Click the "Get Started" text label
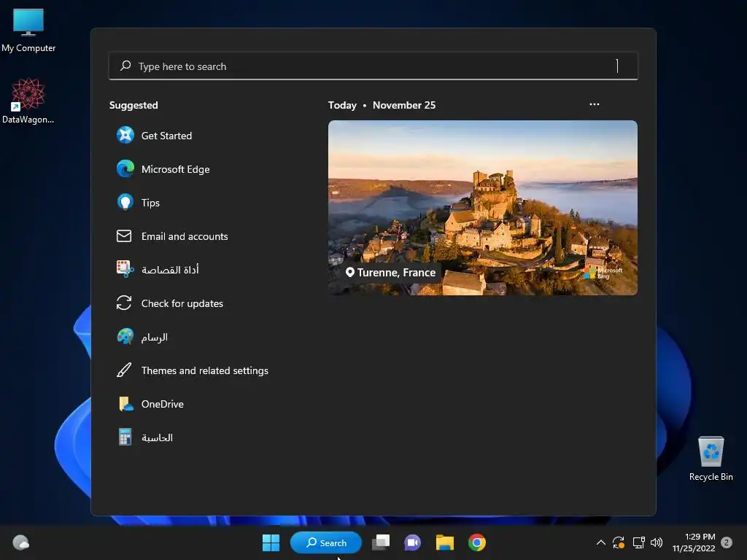747x560 pixels. pyautogui.click(x=167, y=136)
